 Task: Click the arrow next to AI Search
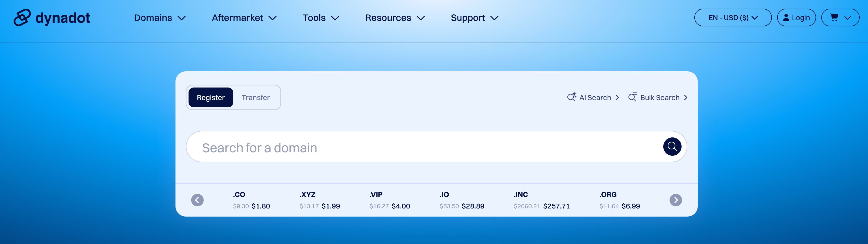pyautogui.click(x=617, y=97)
